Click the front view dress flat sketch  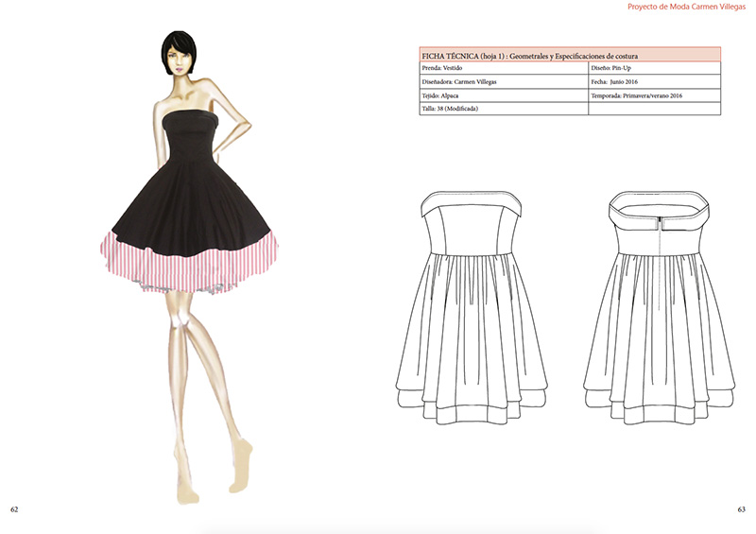[470, 302]
